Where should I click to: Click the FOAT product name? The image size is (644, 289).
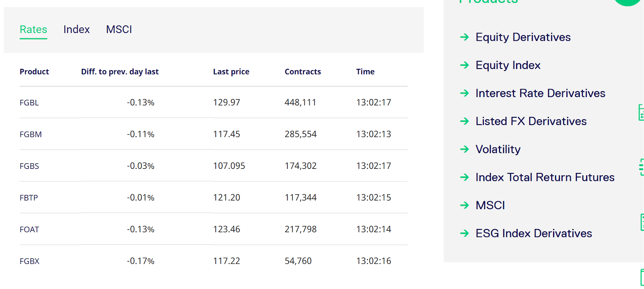pyautogui.click(x=29, y=229)
